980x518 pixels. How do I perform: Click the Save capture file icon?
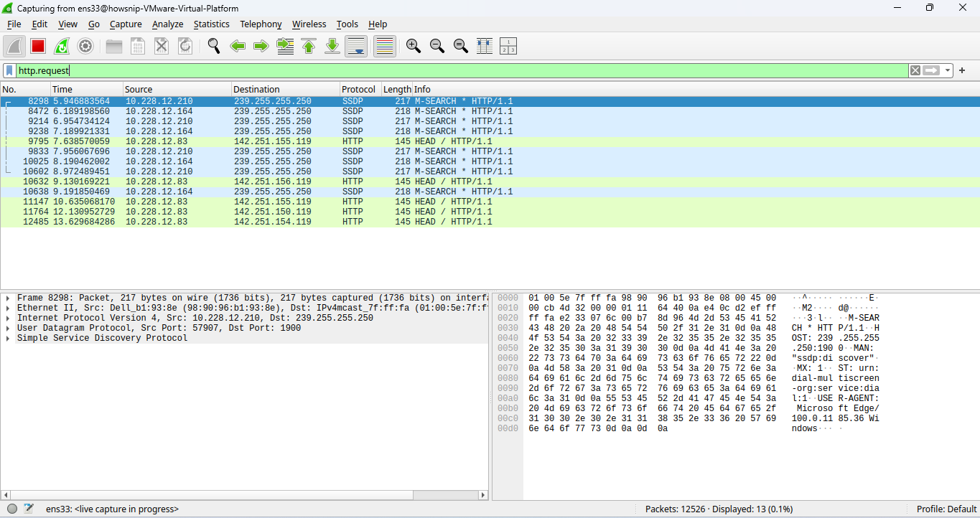(138, 46)
